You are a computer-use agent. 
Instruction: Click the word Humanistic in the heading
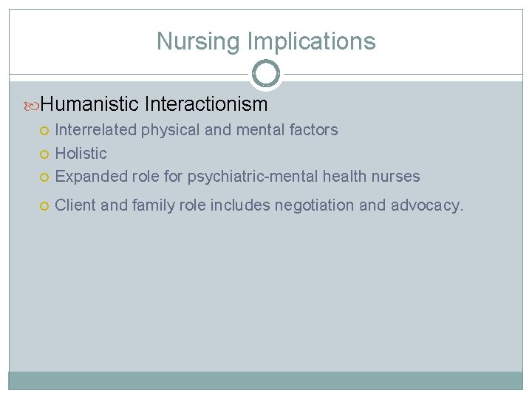click(x=90, y=104)
